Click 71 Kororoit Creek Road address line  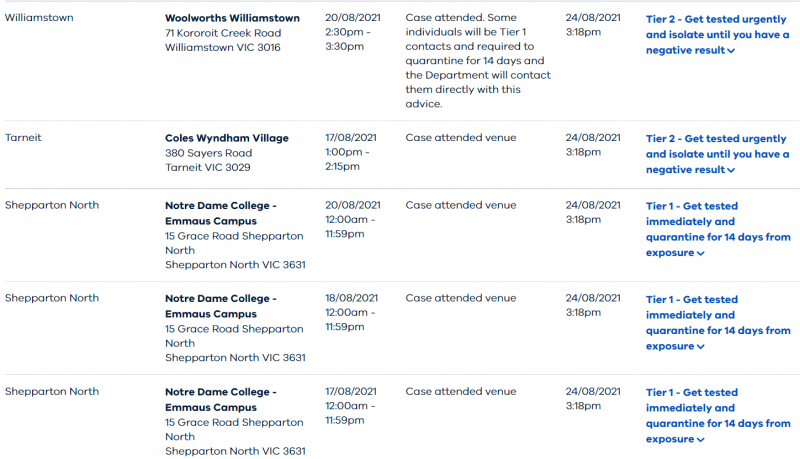[x=223, y=33]
